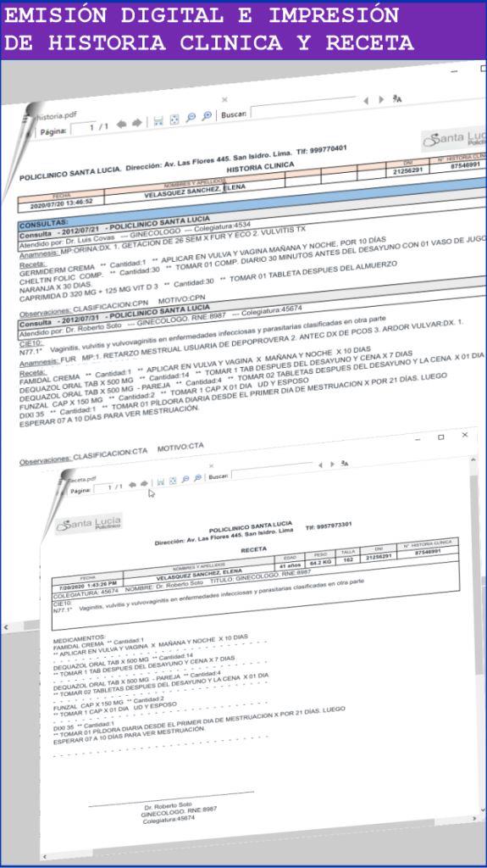Image resolution: width=487 pixels, height=868 pixels.
Task: Close the Historia.pdf tab
Action: (x=224, y=100)
